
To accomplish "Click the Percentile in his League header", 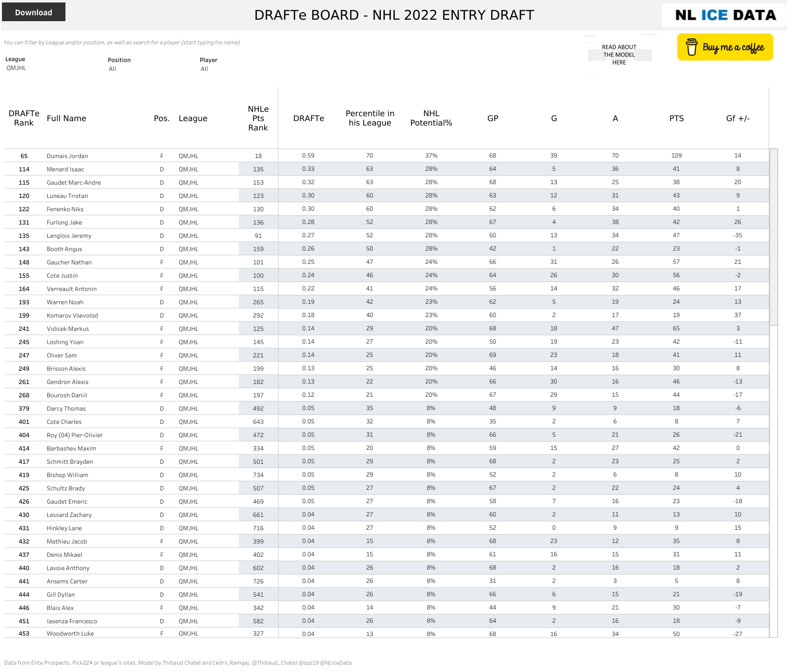I will coord(370,118).
